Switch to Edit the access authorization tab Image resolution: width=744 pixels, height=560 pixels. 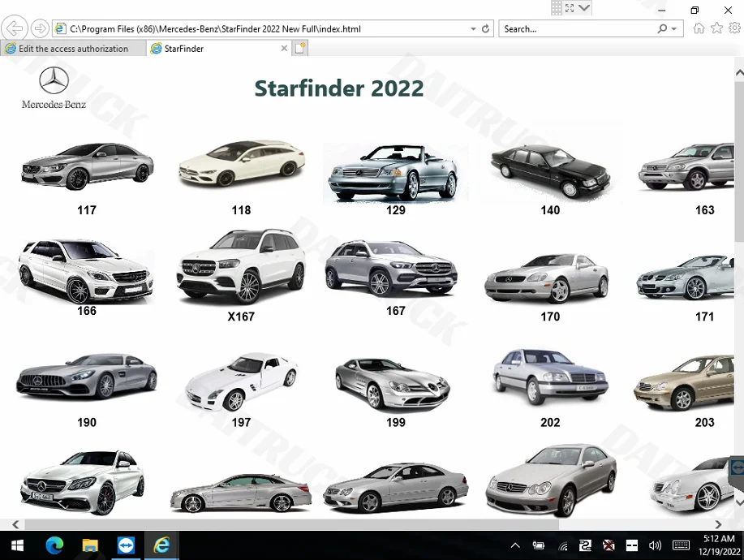(73, 49)
